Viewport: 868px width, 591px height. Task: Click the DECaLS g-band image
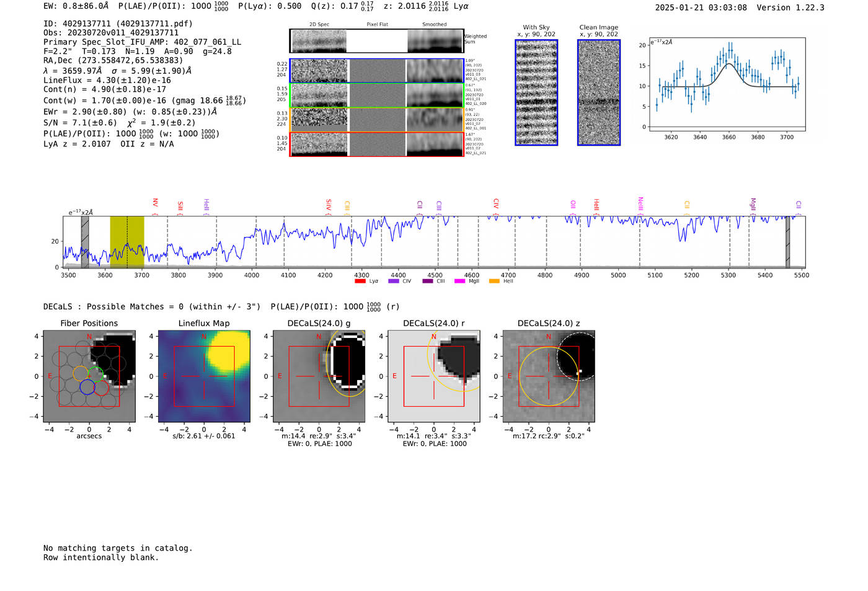coord(319,376)
